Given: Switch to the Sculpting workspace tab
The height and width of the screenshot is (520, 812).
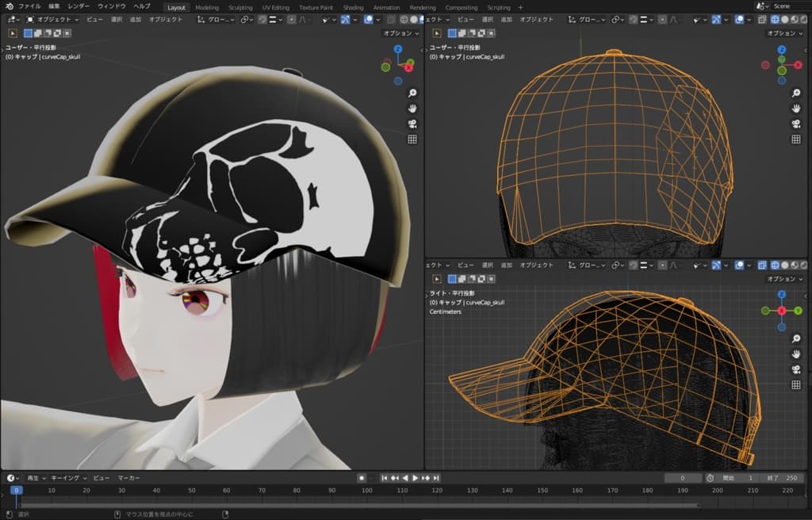Looking at the screenshot, I should click(240, 7).
